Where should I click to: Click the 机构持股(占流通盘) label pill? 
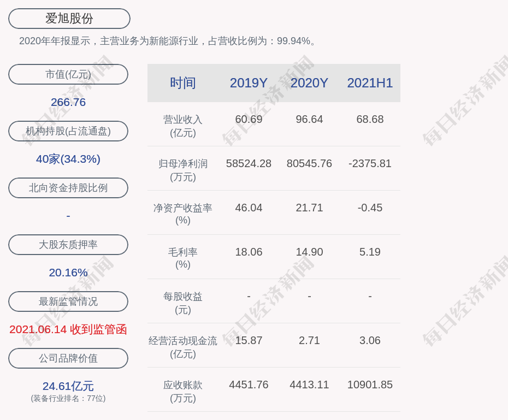tap(68, 131)
